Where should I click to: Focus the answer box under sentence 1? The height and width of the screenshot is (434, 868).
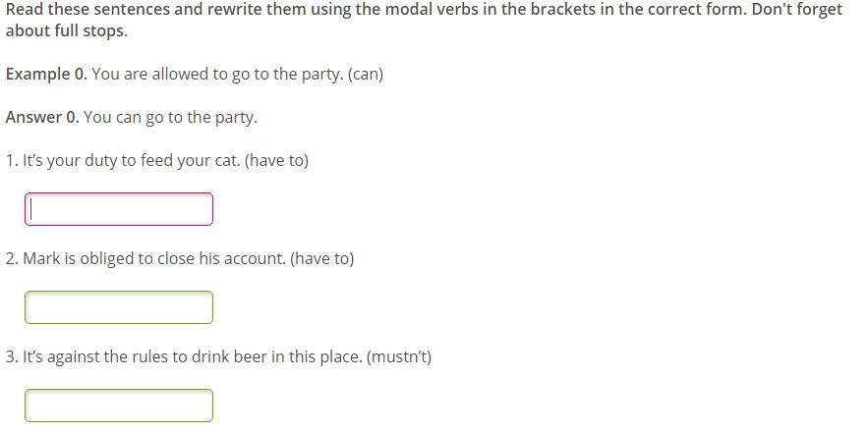[119, 209]
